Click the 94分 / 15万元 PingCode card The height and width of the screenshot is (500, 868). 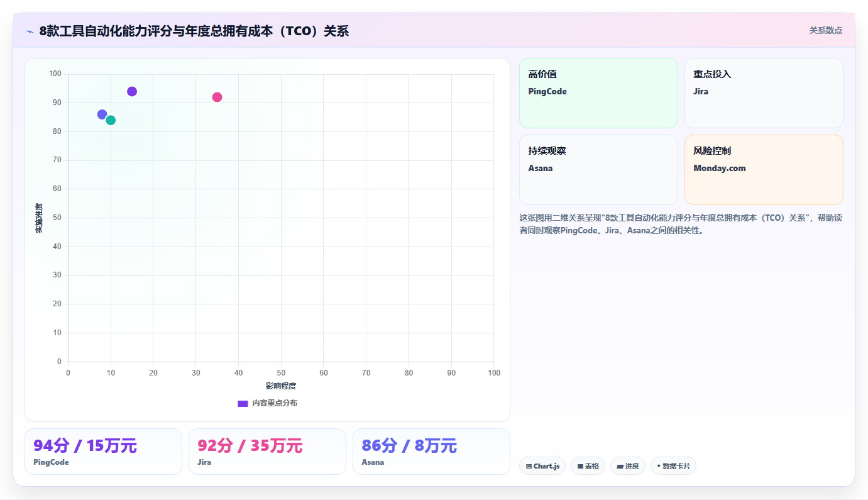(103, 452)
